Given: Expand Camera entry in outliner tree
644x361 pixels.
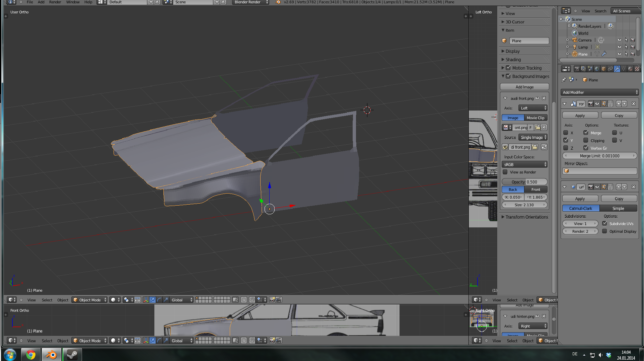Looking at the screenshot, I should coord(568,40).
